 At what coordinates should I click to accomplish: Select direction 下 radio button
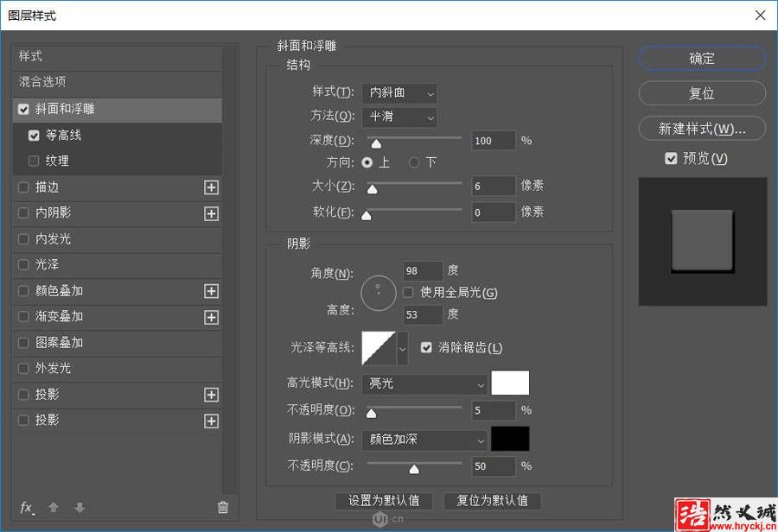[x=414, y=162]
